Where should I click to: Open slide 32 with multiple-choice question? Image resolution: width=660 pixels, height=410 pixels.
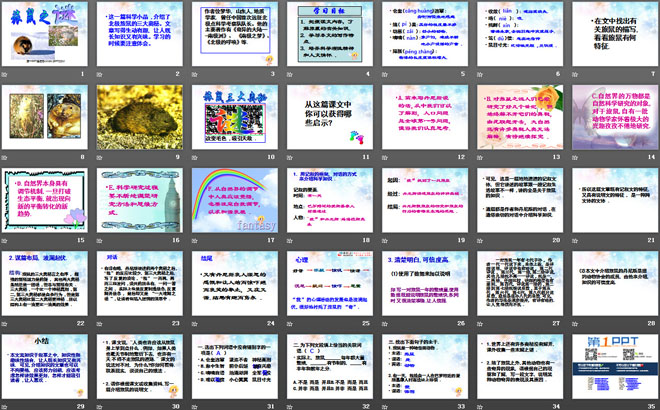click(328, 367)
